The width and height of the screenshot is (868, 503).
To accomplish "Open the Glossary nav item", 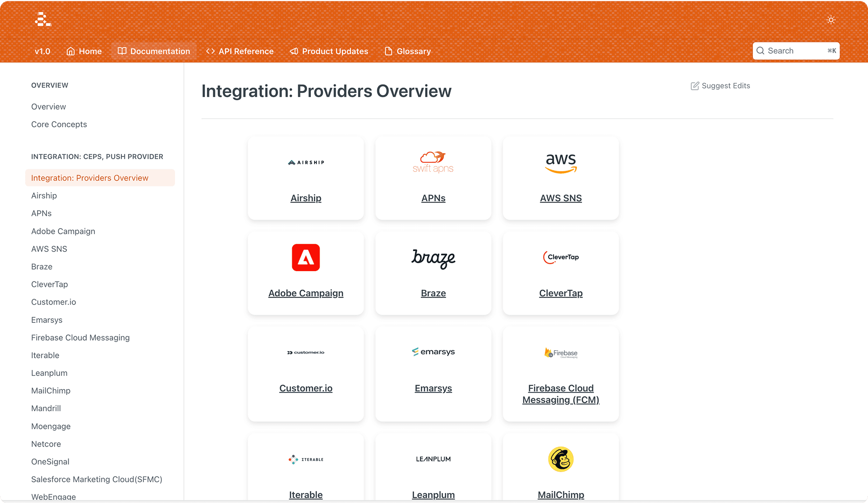I will (x=407, y=51).
